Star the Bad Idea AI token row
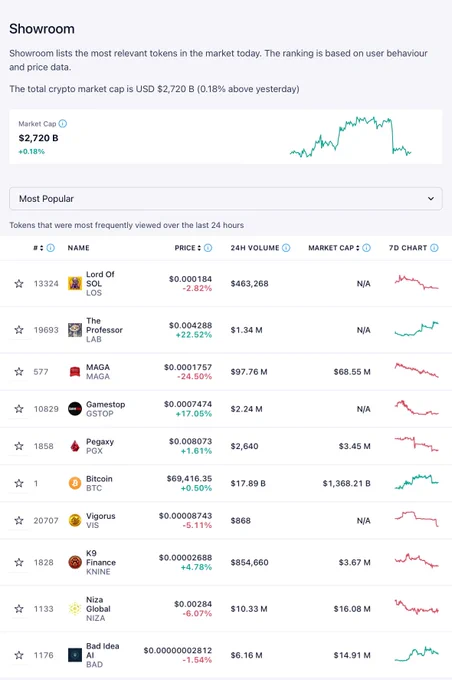The image size is (452, 680). tap(19, 655)
